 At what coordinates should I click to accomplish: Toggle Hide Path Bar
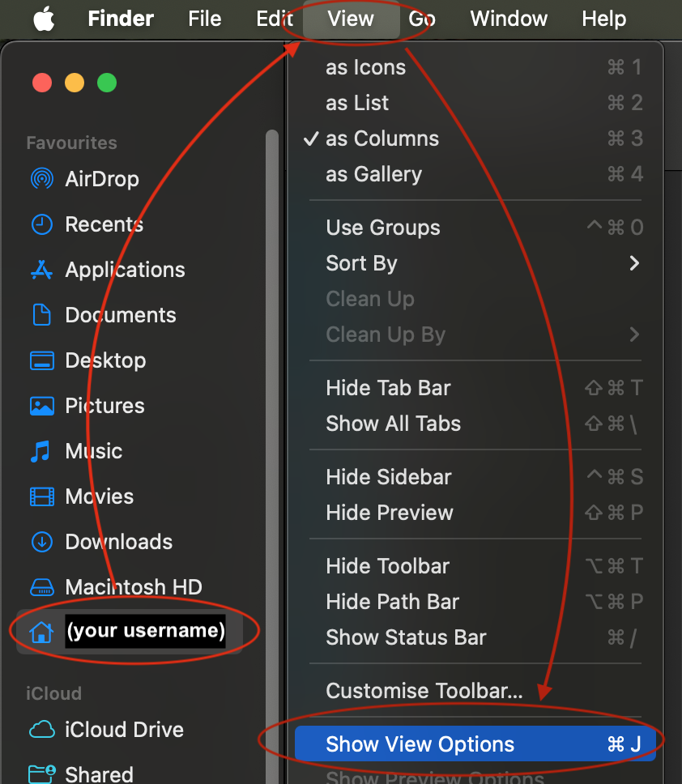475,602
